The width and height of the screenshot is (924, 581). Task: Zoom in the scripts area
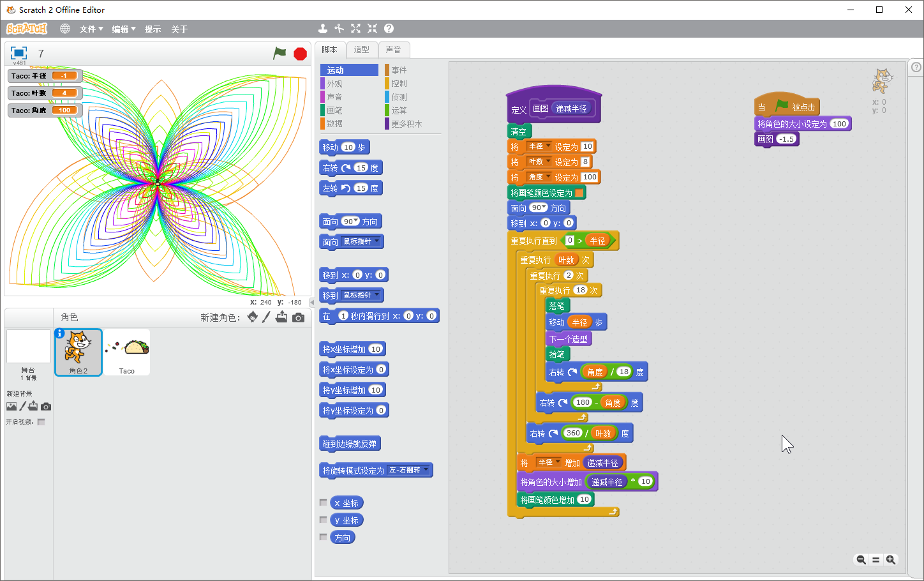coord(891,560)
